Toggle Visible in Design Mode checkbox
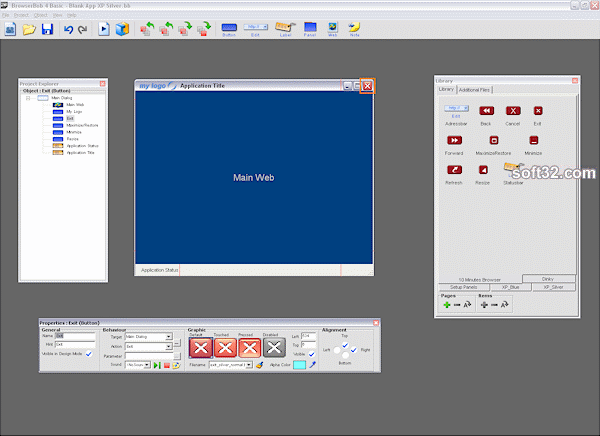The width and height of the screenshot is (600, 436). (89, 353)
